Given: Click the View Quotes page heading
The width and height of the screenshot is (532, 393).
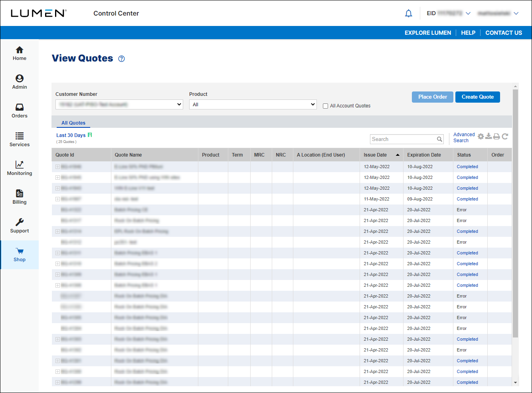Looking at the screenshot, I should click(83, 58).
